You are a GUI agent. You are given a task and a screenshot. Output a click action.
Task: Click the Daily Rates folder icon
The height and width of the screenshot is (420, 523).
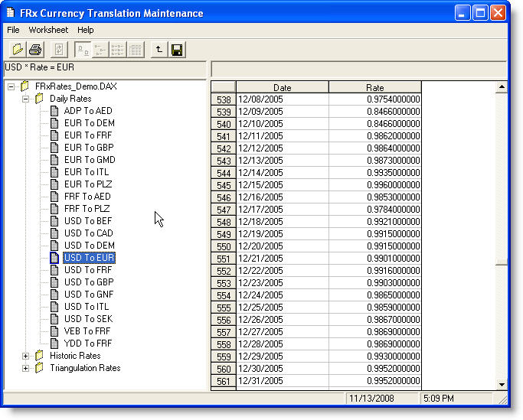click(x=39, y=99)
